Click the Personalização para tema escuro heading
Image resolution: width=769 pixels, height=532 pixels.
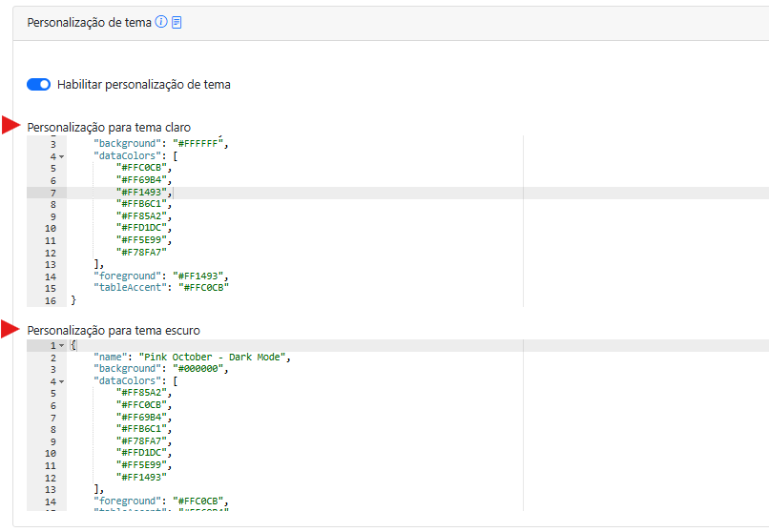114,331
